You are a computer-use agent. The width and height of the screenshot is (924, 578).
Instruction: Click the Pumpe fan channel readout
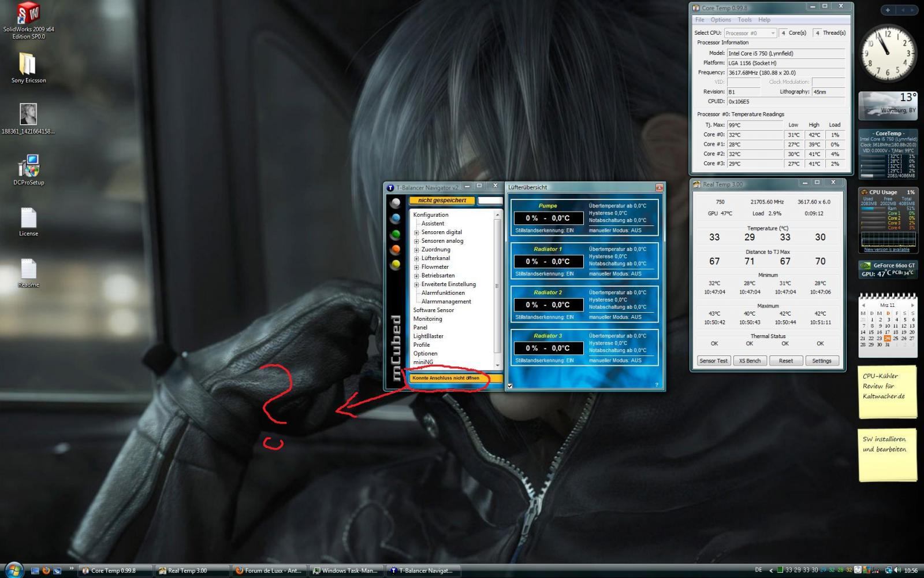click(547, 218)
